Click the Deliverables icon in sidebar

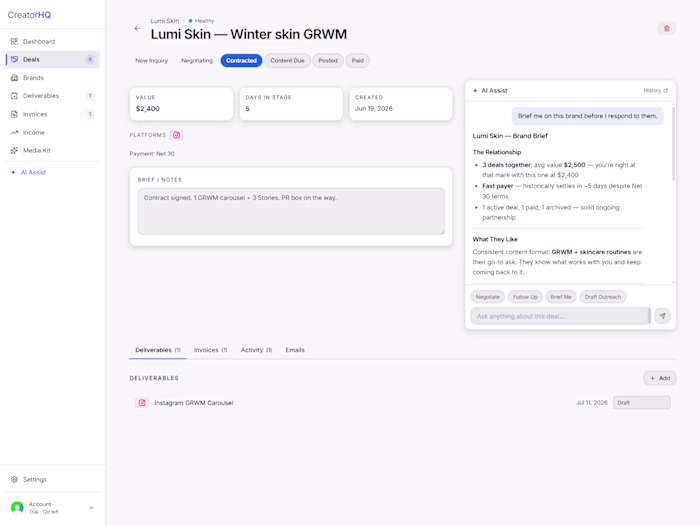coord(14,96)
